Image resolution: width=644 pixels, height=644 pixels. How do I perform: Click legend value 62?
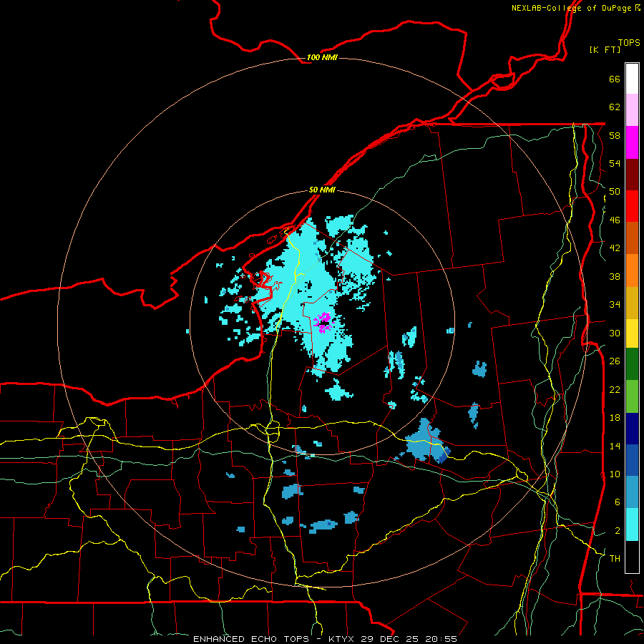coord(615,107)
